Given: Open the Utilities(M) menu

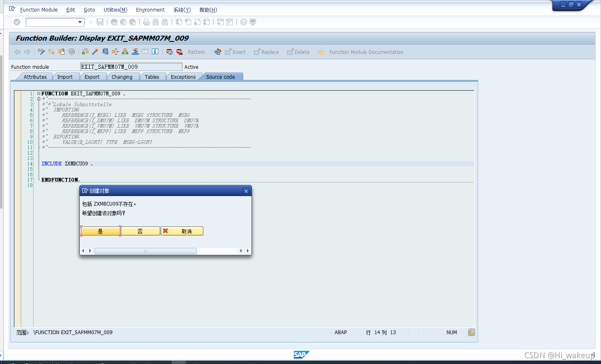Looking at the screenshot, I should click(x=115, y=10).
